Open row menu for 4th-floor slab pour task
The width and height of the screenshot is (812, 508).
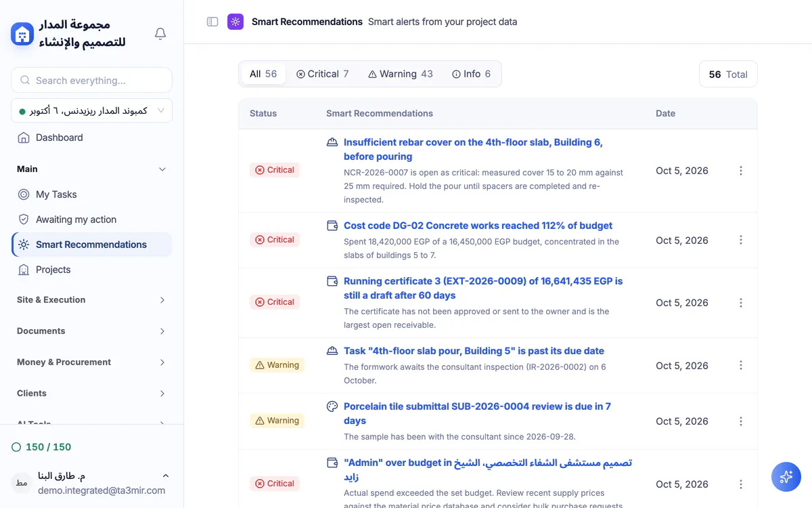741,365
